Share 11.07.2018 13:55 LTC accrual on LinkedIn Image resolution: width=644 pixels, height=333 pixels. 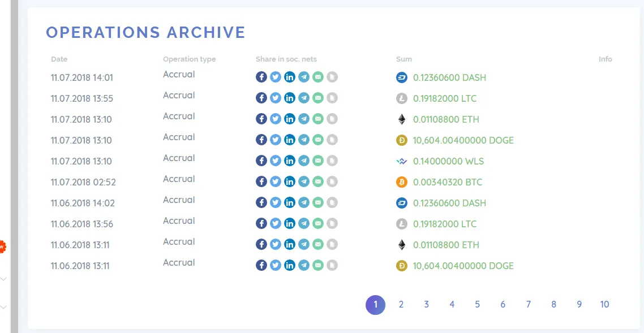click(x=290, y=98)
